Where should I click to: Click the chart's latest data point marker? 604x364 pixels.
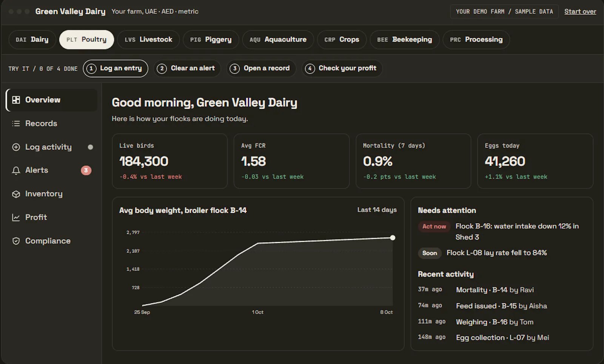pos(393,238)
